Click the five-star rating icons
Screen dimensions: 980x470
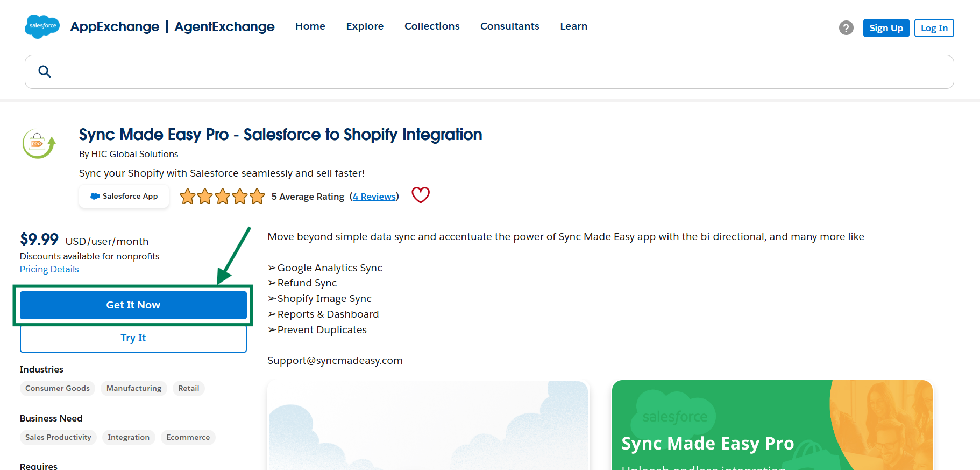point(222,197)
